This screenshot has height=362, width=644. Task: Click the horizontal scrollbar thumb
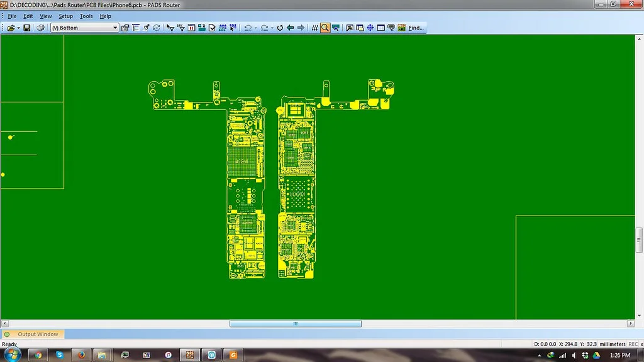pyautogui.click(x=296, y=324)
